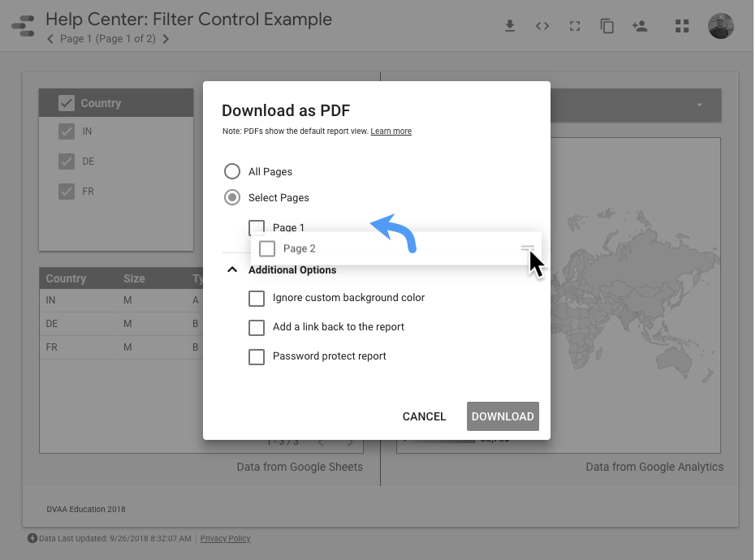Click the Data Studio logo top left
The width and height of the screenshot is (756, 560).
click(x=22, y=25)
